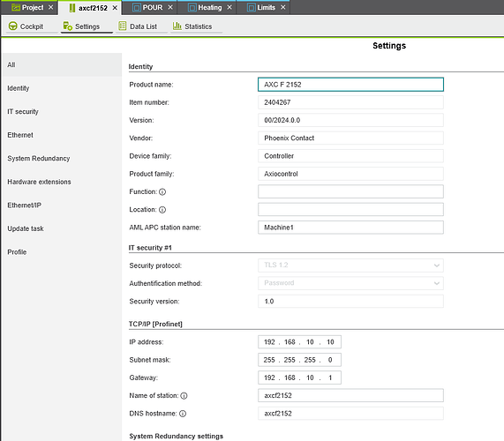
Task: Select All in settings sidebar
Action: [x=62, y=65]
